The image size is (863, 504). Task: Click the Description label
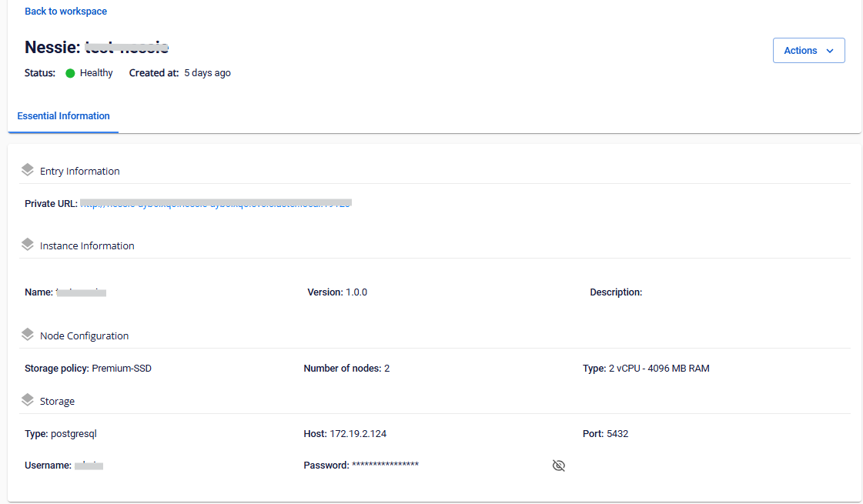click(616, 292)
